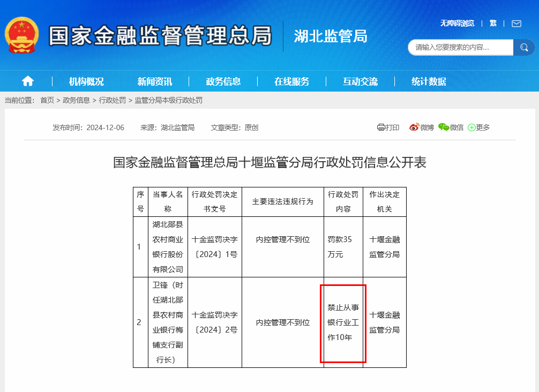Open 政务信息 menu

click(x=223, y=81)
